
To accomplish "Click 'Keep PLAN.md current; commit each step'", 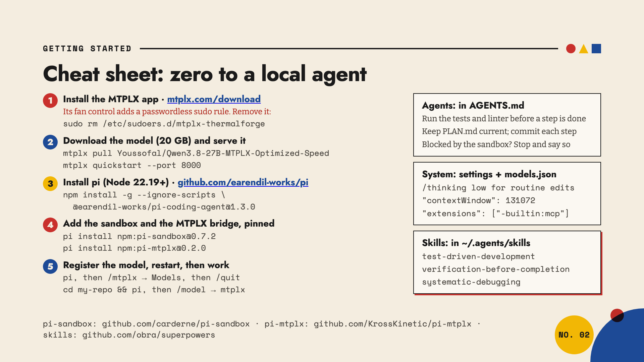I will click(499, 131).
